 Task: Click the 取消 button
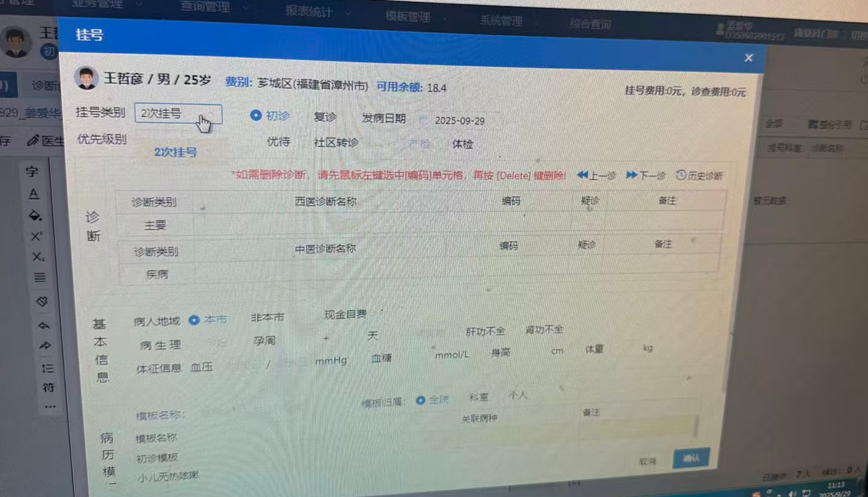pos(647,461)
